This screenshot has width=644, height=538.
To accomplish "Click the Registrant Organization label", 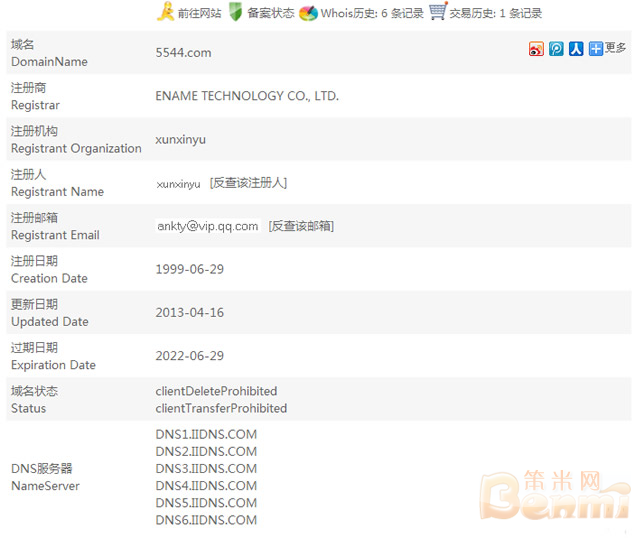I will [76, 148].
